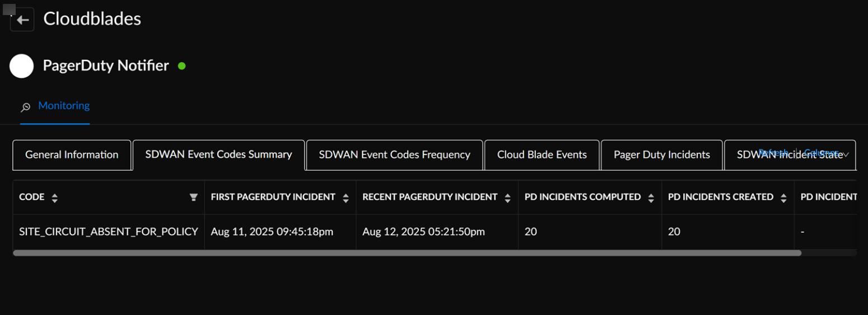The height and width of the screenshot is (315, 868).
Task: Click the PagerDuty Notifier round logo
Action: click(x=22, y=66)
